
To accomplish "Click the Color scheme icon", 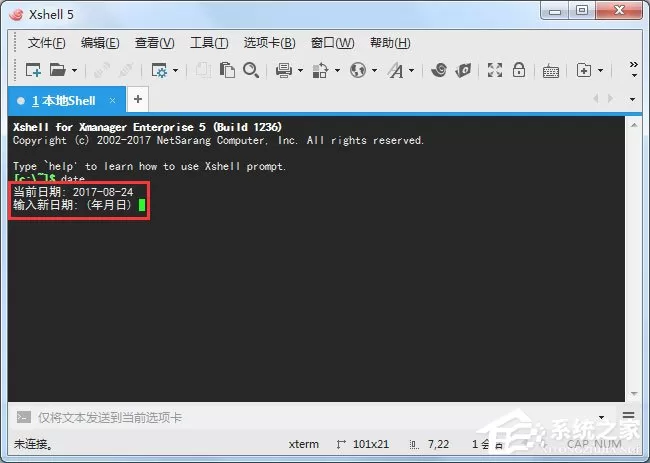I will 320,70.
